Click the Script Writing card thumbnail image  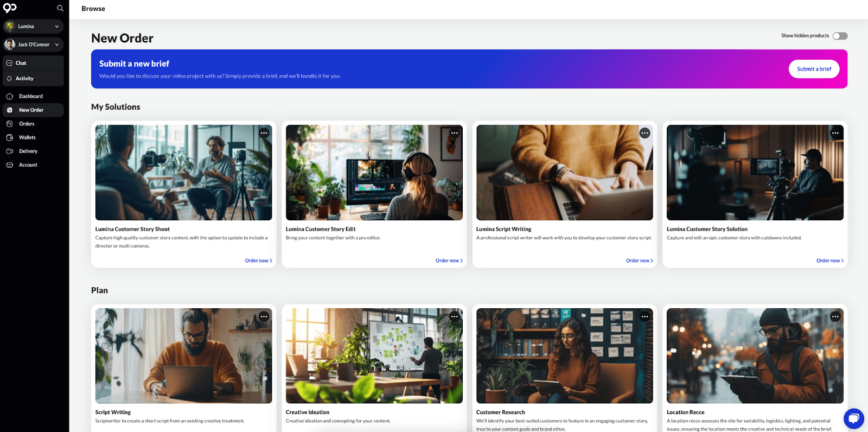[x=183, y=355]
